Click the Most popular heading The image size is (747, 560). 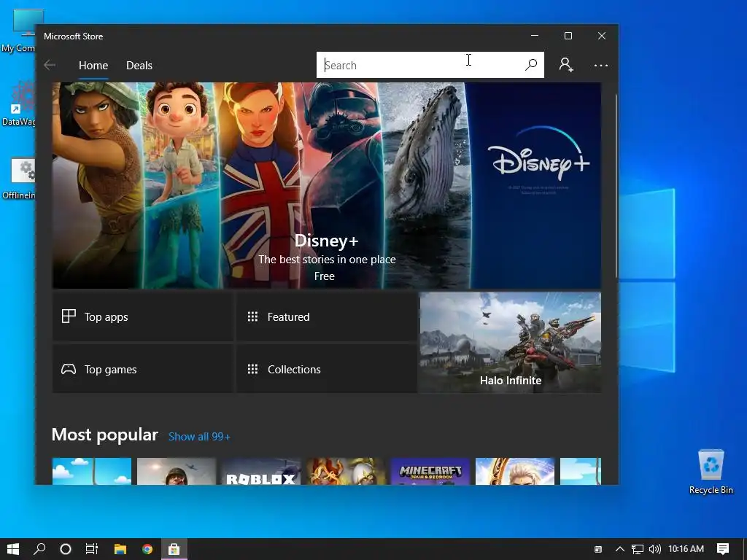[x=105, y=435]
